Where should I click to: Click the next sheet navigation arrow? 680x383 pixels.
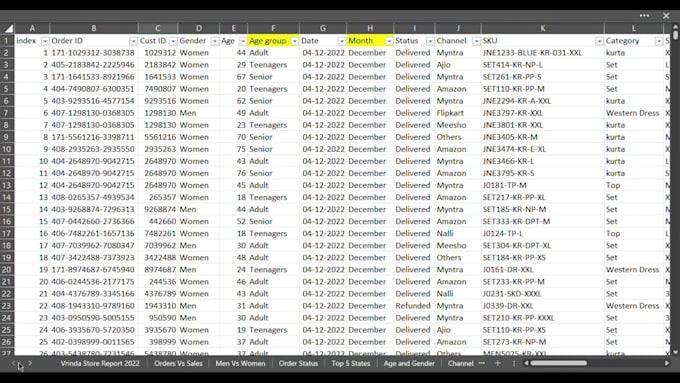[30, 363]
